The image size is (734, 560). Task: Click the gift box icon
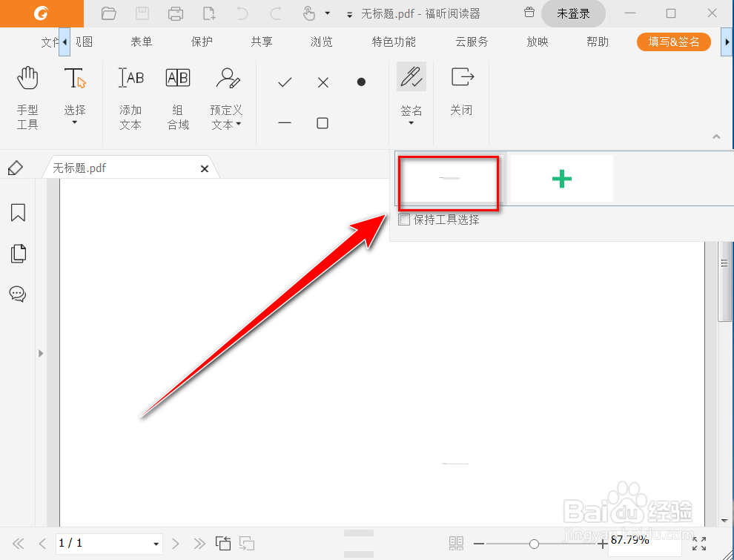529,12
